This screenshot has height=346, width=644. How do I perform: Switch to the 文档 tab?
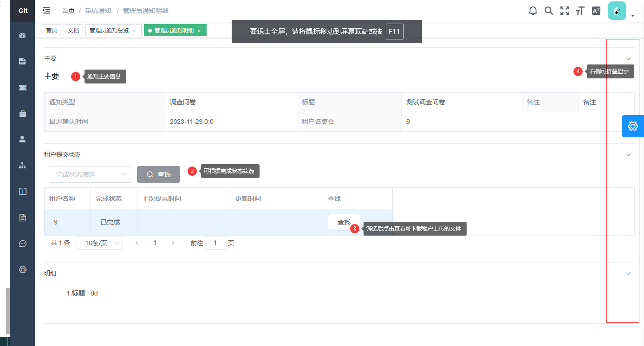(x=73, y=31)
